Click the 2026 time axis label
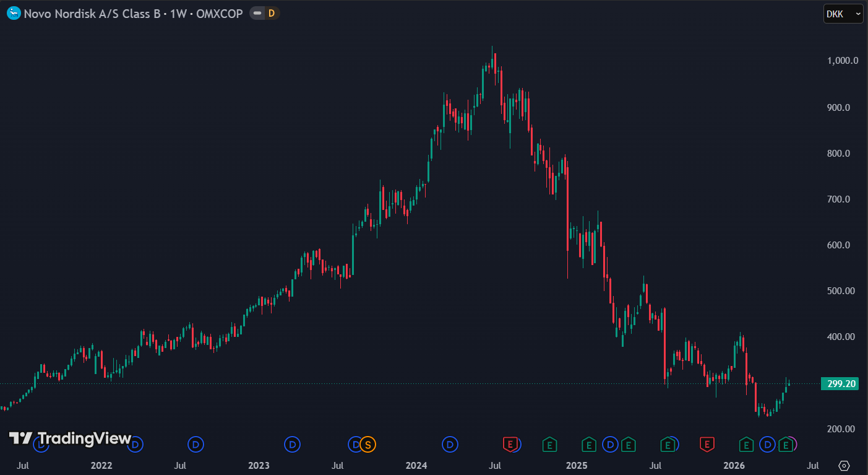Screen dimensions: 868x475 click(734, 465)
